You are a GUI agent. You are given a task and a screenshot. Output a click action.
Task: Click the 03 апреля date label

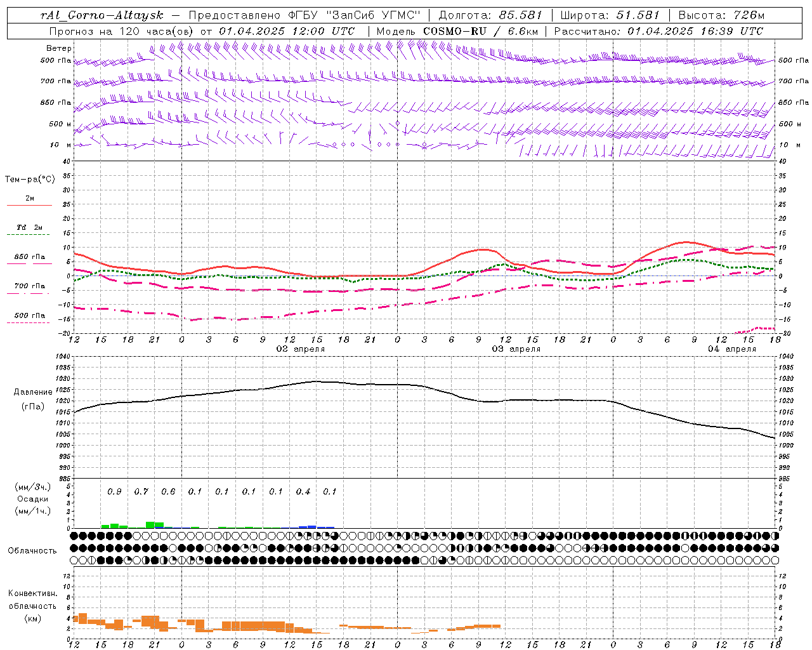pos(516,349)
